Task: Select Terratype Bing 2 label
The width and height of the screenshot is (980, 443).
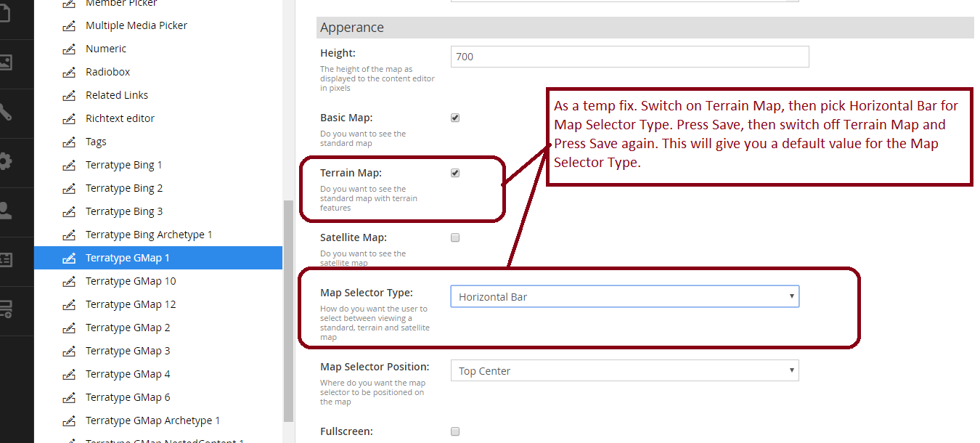Action: click(124, 188)
